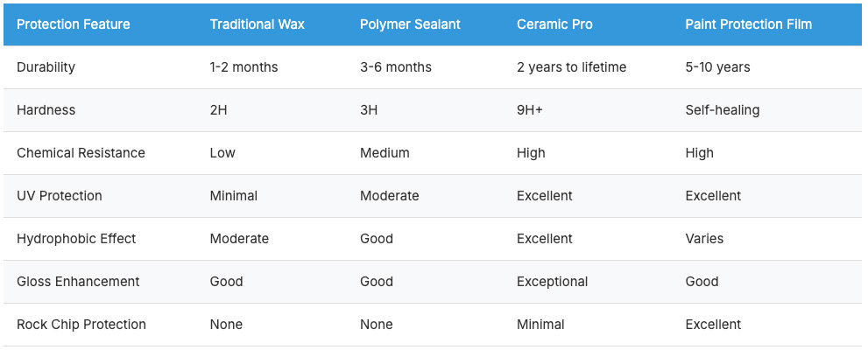Click the Paint Protection Film header

pos(748,24)
